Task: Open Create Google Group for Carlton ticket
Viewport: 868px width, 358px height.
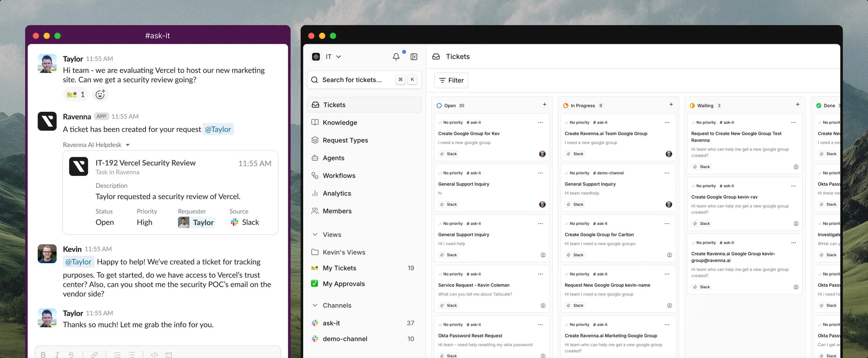Action: [x=618, y=238]
